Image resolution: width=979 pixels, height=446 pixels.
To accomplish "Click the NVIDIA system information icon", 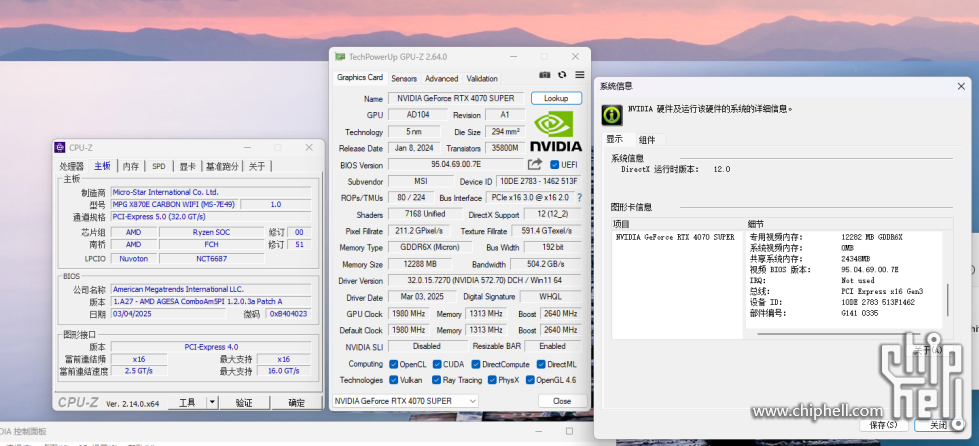I will point(612,115).
